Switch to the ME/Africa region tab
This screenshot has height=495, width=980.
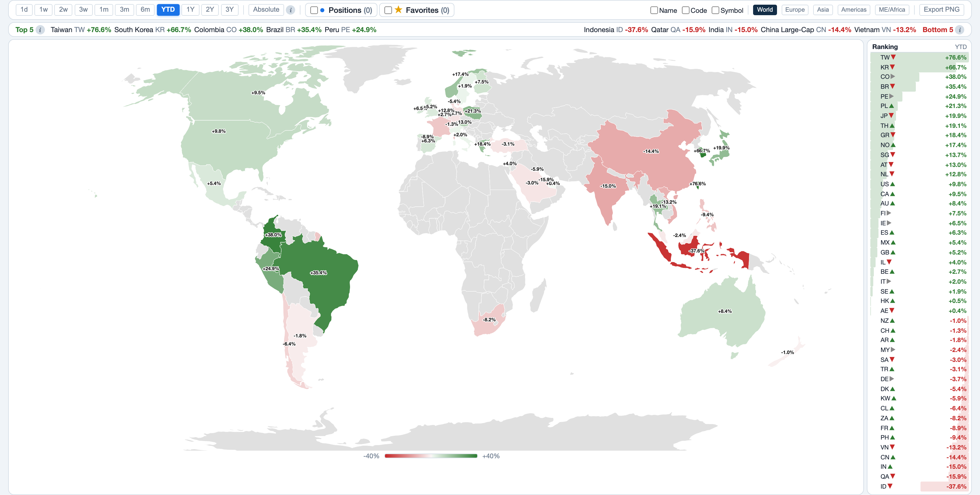(892, 10)
